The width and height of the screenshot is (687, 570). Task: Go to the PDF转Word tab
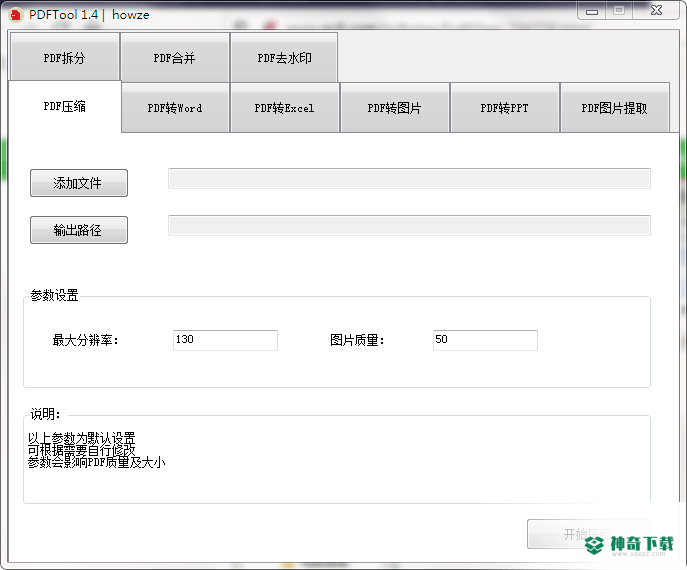click(x=175, y=108)
